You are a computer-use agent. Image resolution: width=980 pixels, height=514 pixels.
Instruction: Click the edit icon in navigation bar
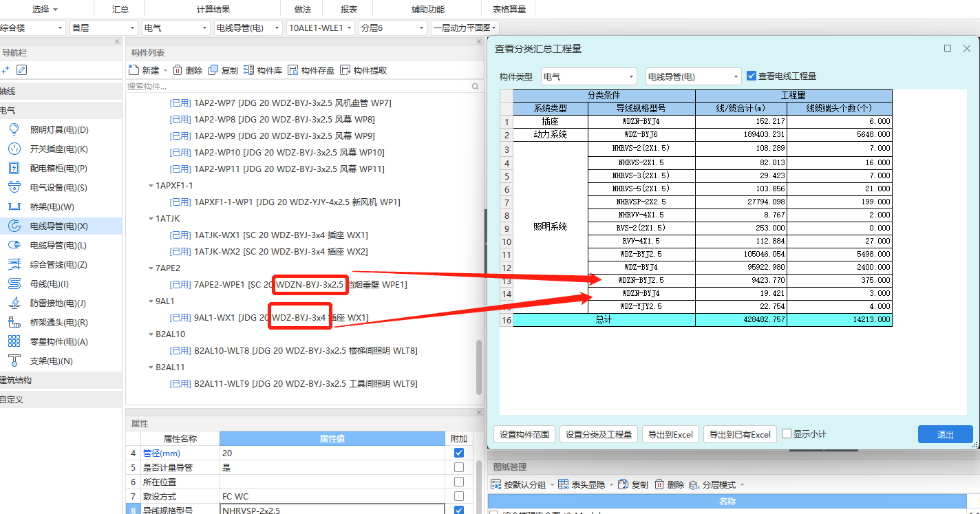(21, 69)
